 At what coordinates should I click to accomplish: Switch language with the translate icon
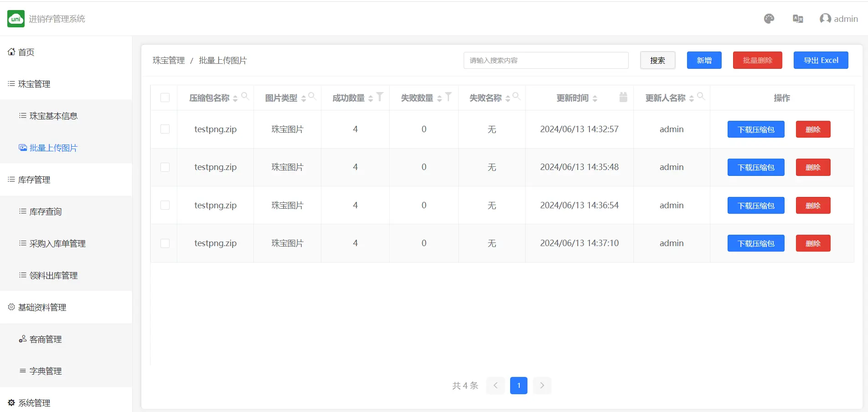point(798,19)
